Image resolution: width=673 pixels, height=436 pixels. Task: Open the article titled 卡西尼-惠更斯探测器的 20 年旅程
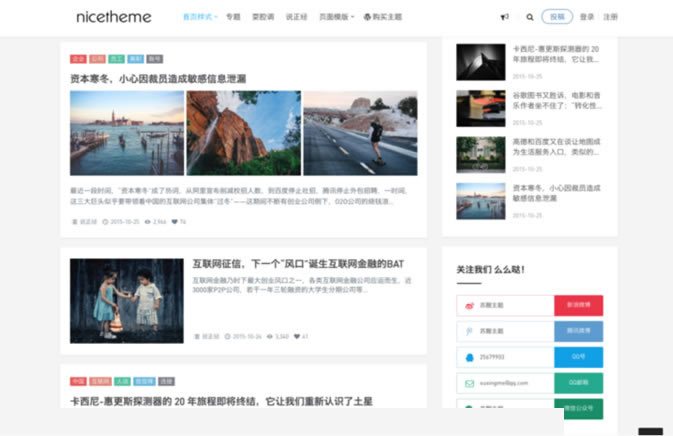point(221,401)
